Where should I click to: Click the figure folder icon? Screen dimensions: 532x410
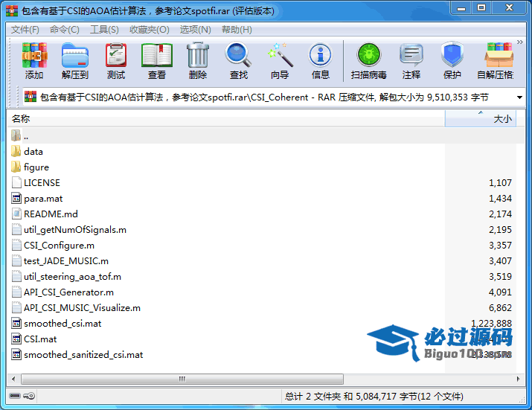[16, 167]
